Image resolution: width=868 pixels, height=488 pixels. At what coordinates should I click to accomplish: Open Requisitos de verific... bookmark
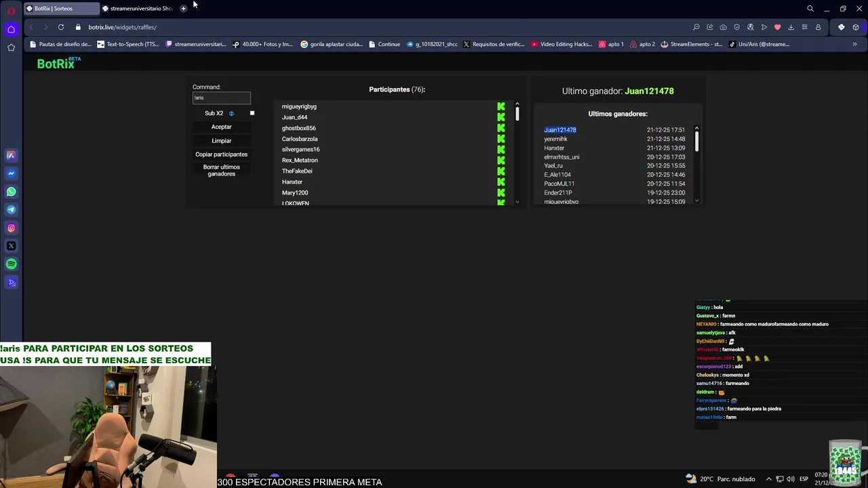click(494, 44)
